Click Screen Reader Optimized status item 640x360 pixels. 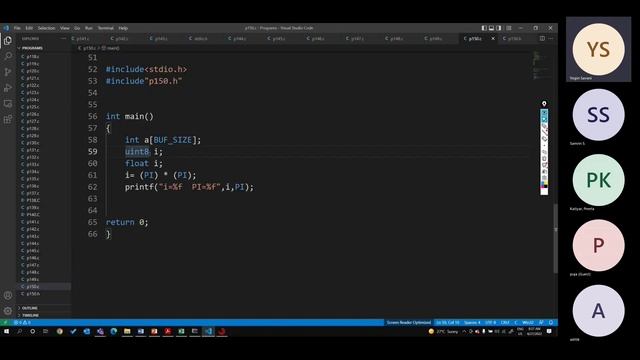[x=409, y=322]
